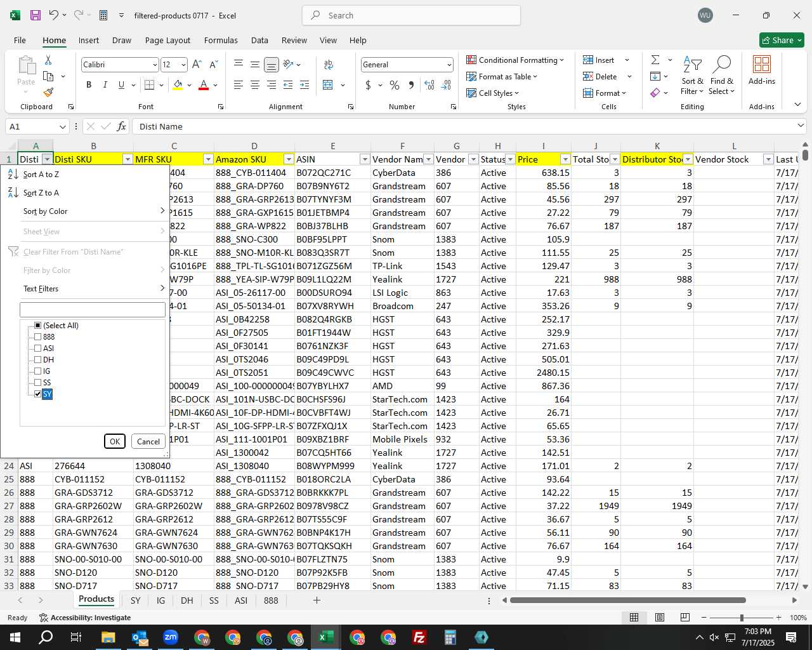
Task: Open Sort & Filter
Action: (x=692, y=76)
